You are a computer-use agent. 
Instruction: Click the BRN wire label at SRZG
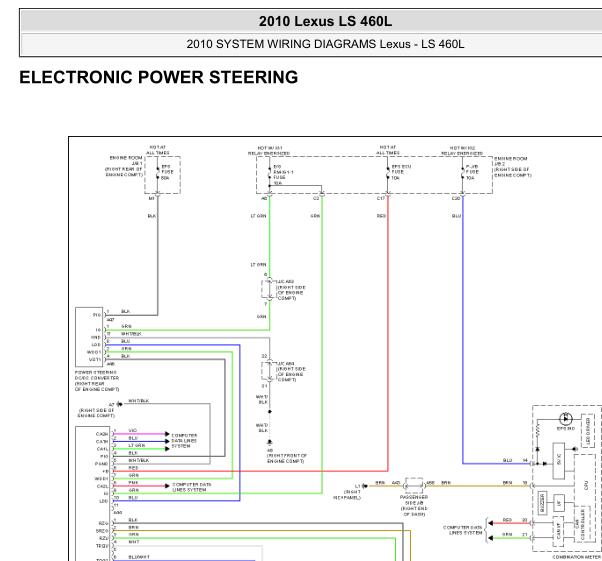click(134, 528)
